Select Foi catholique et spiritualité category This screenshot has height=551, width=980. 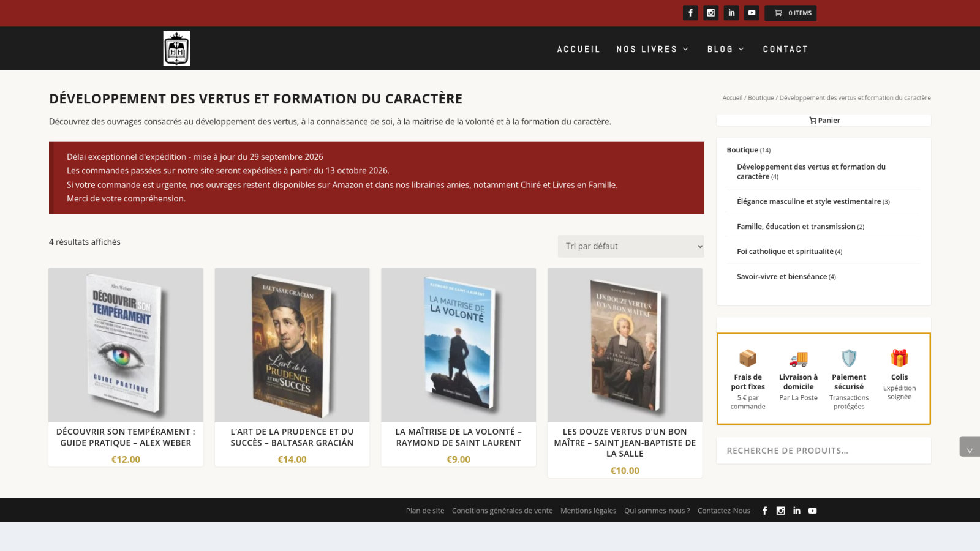coord(785,252)
